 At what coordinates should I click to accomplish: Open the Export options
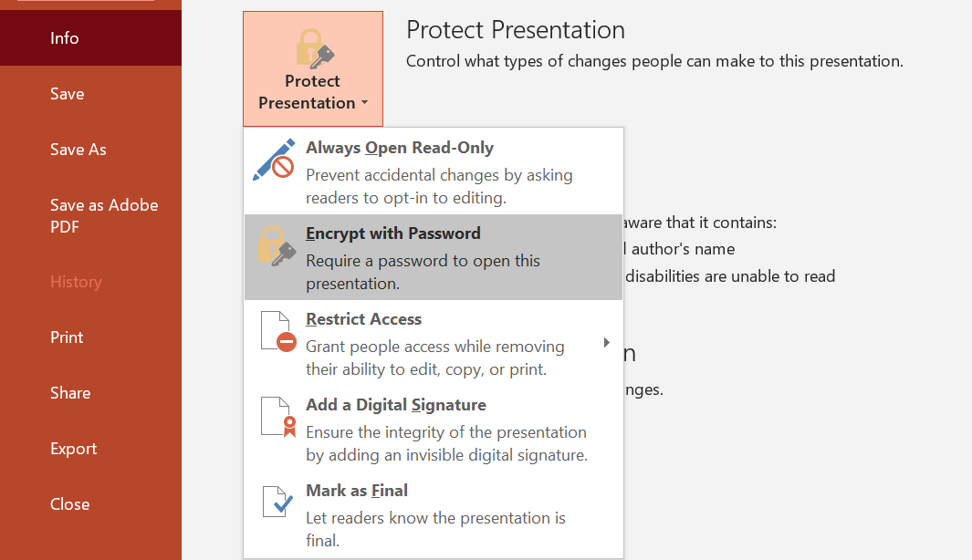point(73,448)
